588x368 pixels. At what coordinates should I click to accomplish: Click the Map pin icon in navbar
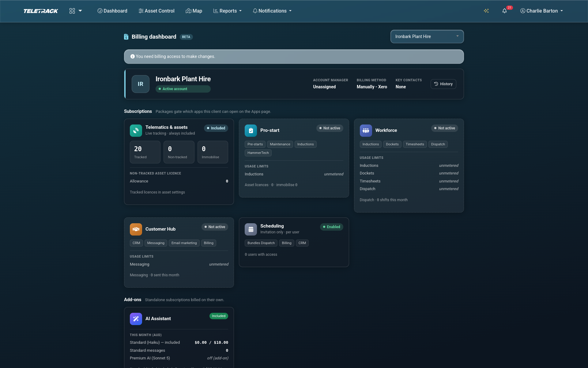tap(188, 11)
